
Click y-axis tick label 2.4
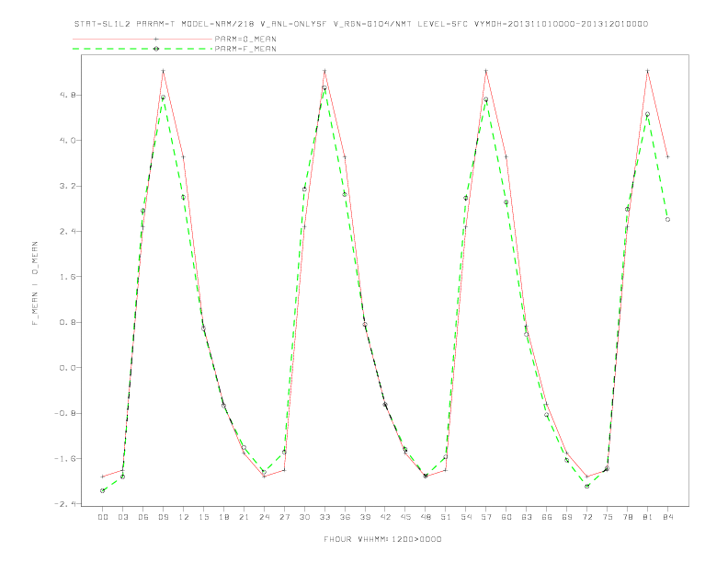67,231
